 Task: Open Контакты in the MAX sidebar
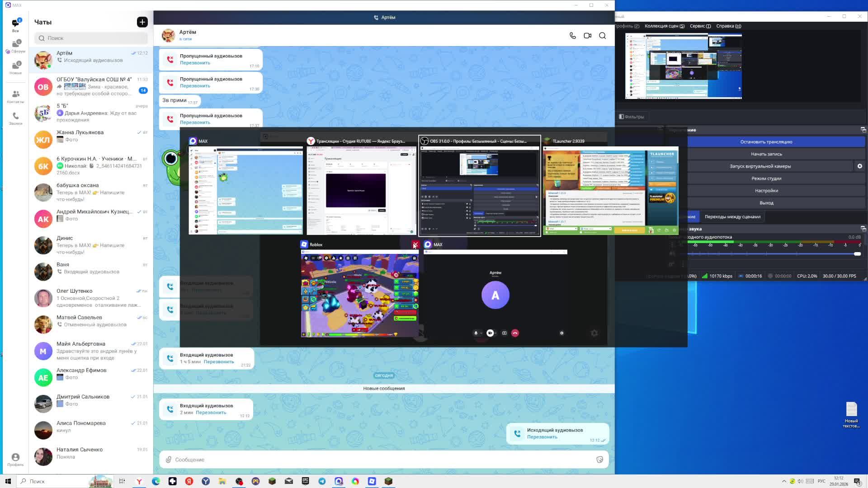tap(15, 96)
